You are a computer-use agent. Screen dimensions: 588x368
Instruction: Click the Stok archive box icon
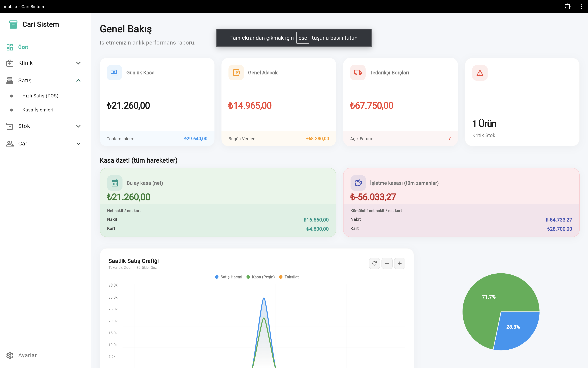(10, 126)
